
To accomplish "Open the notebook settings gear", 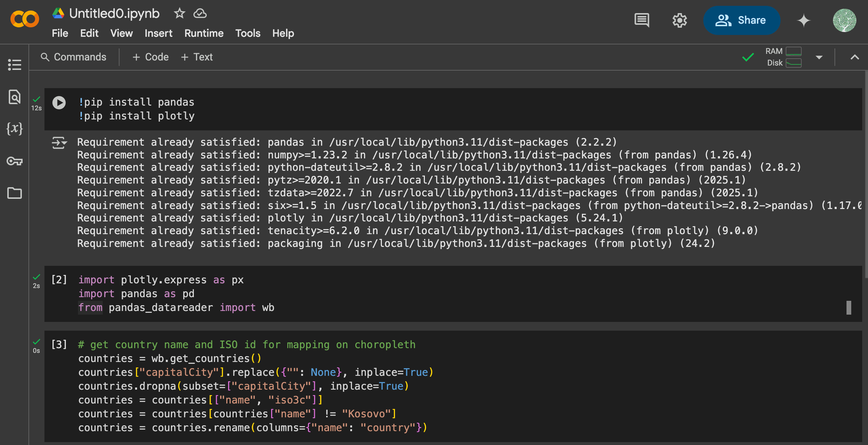I will (680, 20).
